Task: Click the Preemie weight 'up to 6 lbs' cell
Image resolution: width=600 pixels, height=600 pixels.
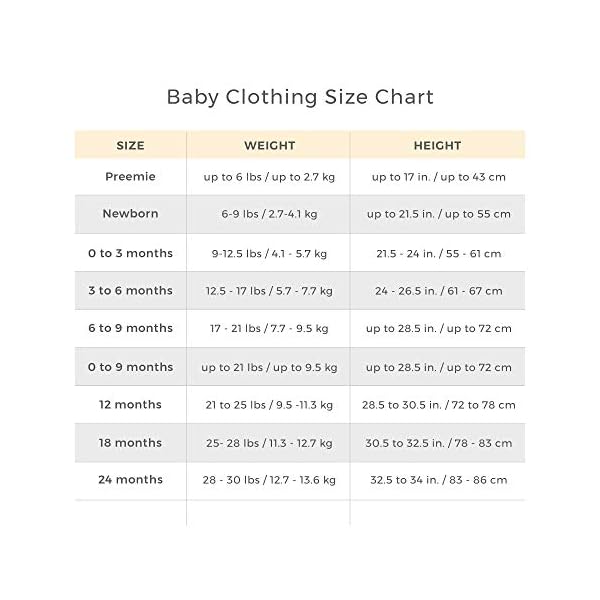Action: tap(269, 176)
